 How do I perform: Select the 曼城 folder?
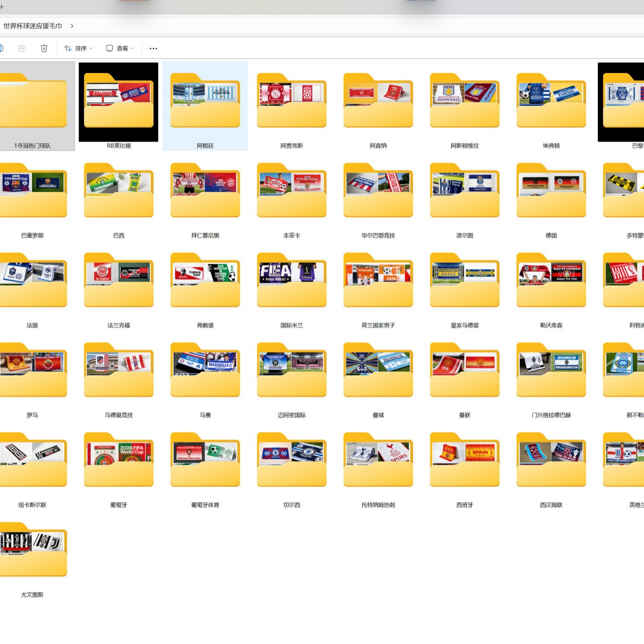click(378, 370)
